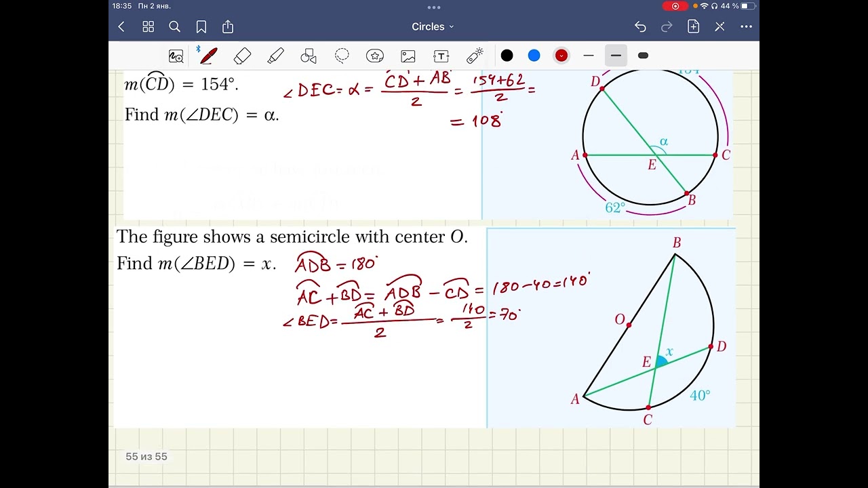Screen dimensions: 868x488
Task: Tap the α angle label in the circle
Action: coord(664,142)
